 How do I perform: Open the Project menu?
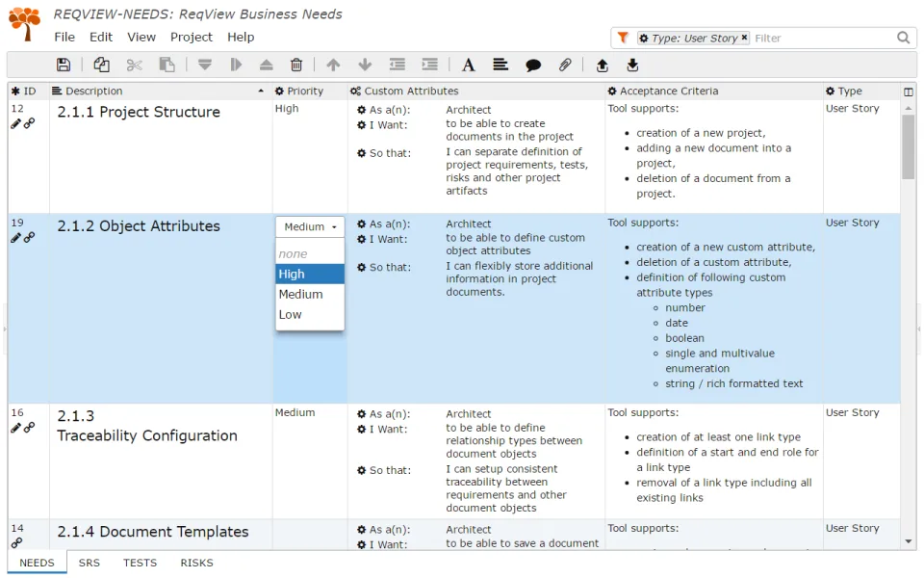pyautogui.click(x=192, y=38)
